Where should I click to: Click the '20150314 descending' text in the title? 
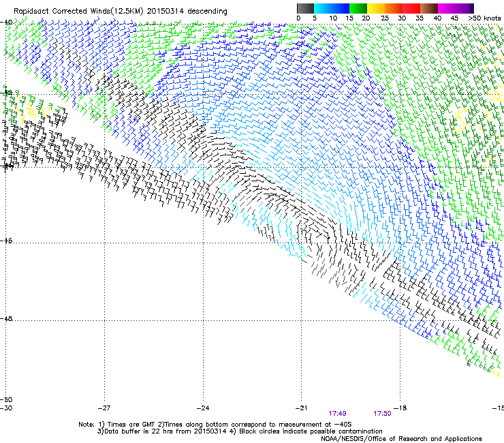coord(187,12)
